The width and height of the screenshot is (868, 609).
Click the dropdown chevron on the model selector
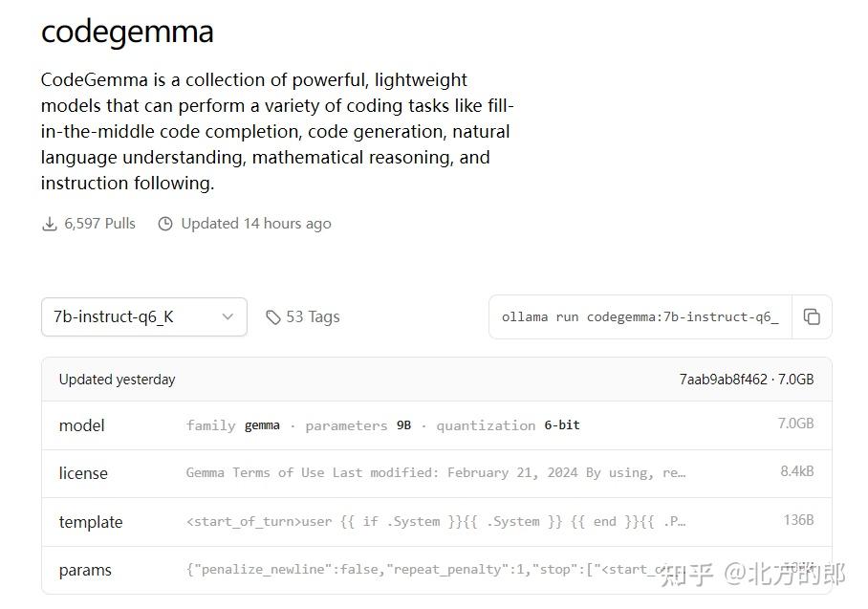point(228,316)
